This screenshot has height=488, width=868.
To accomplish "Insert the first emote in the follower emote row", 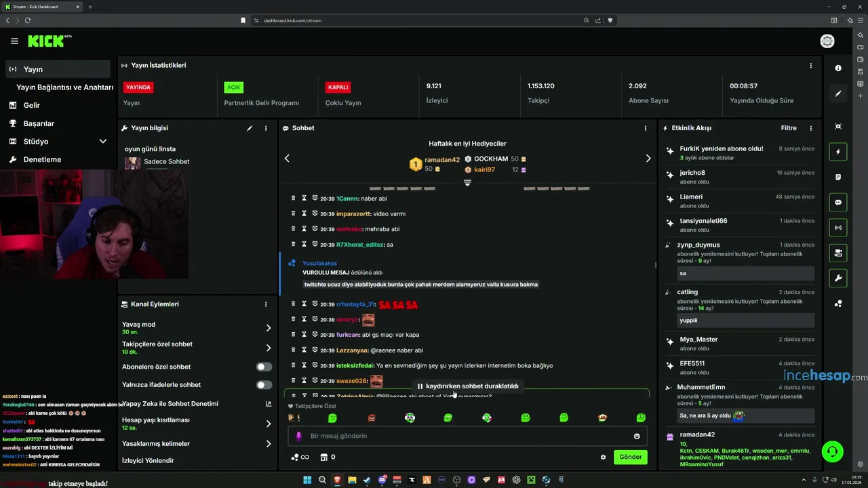I will point(294,418).
